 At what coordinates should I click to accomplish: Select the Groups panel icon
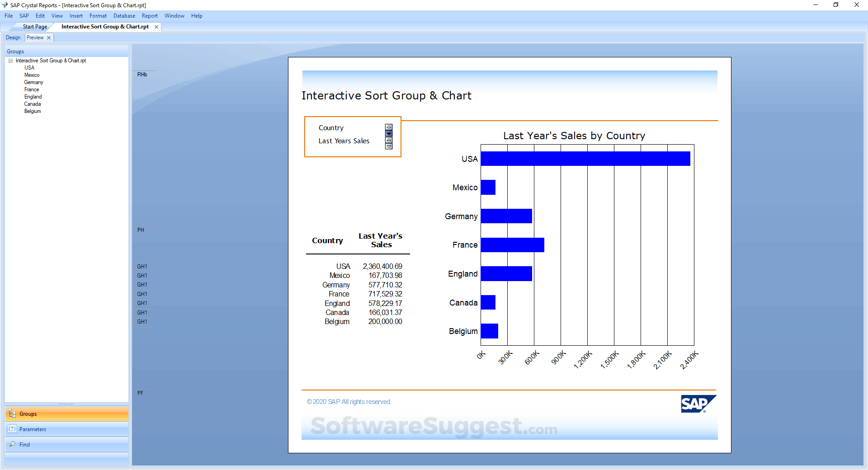(x=12, y=414)
